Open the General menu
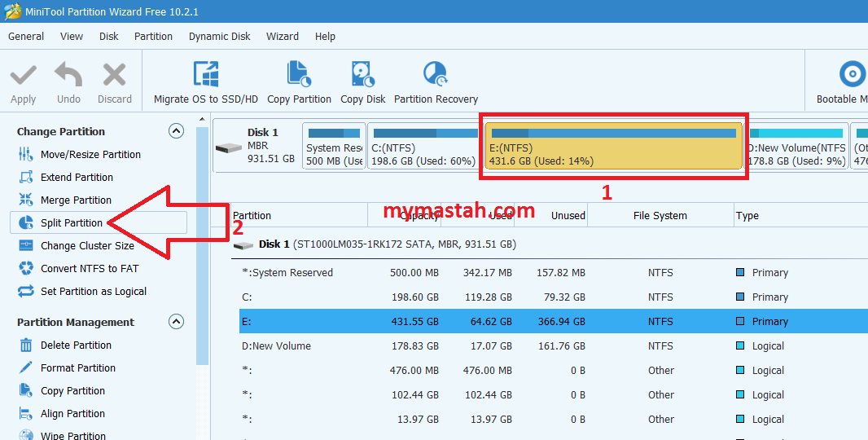 (x=26, y=37)
